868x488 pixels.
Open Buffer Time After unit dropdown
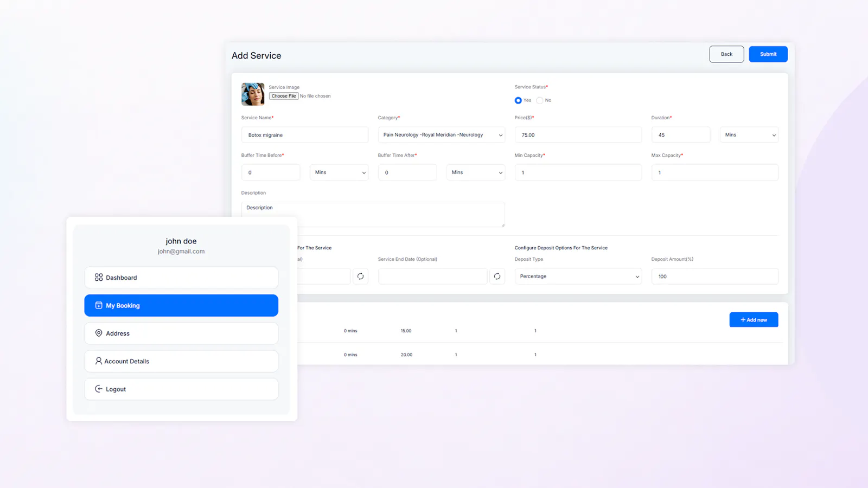(476, 172)
